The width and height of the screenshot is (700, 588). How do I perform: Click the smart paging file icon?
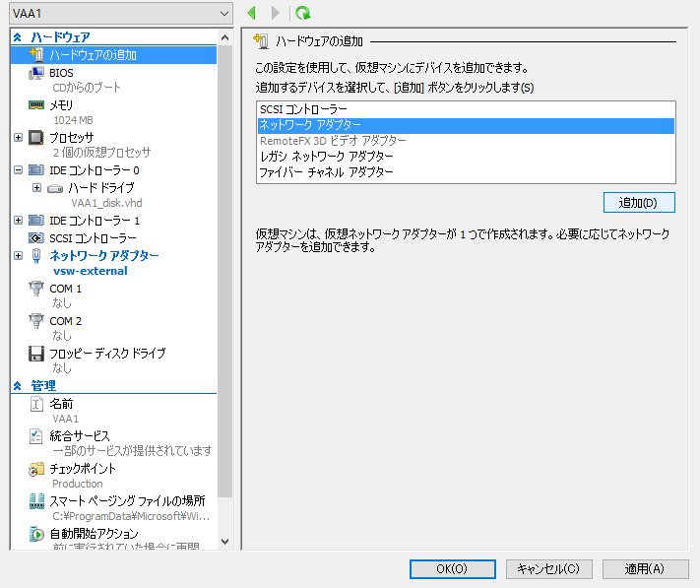point(36,501)
